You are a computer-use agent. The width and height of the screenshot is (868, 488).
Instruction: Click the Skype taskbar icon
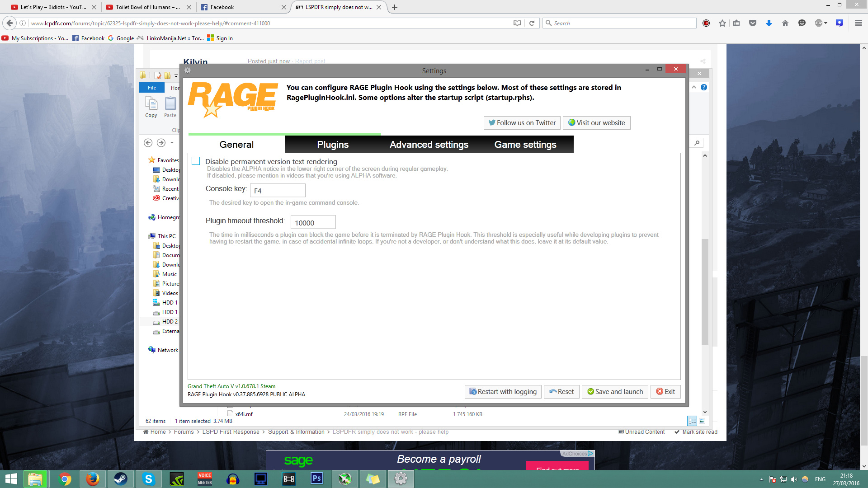[148, 479]
